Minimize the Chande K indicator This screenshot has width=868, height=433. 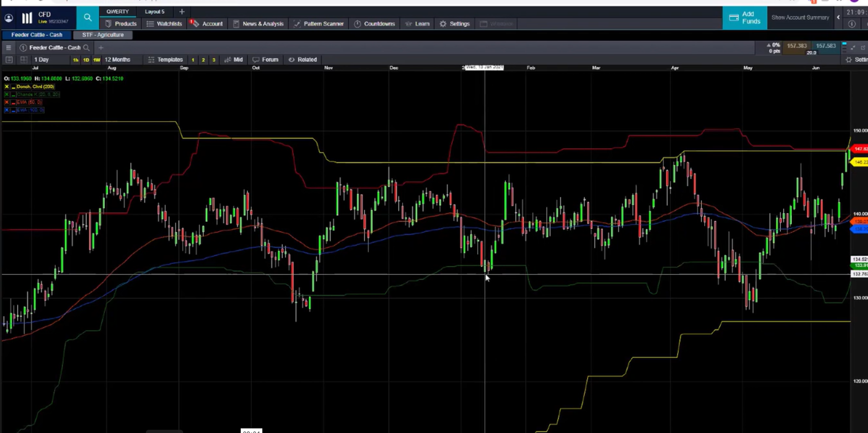point(13,94)
